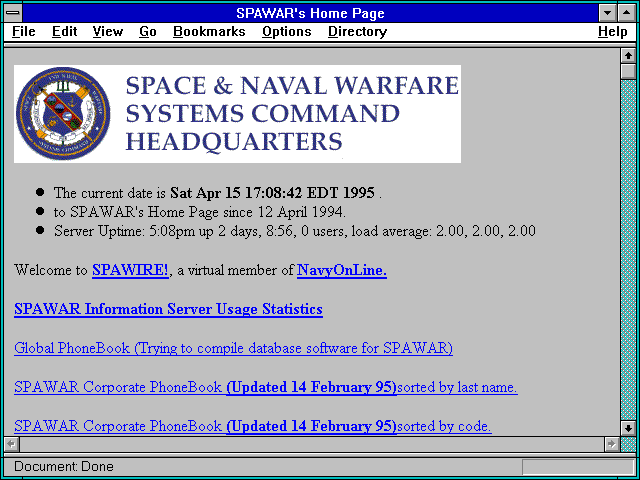Open Corporate PhoneBook sorted by last name

click(x=266, y=387)
